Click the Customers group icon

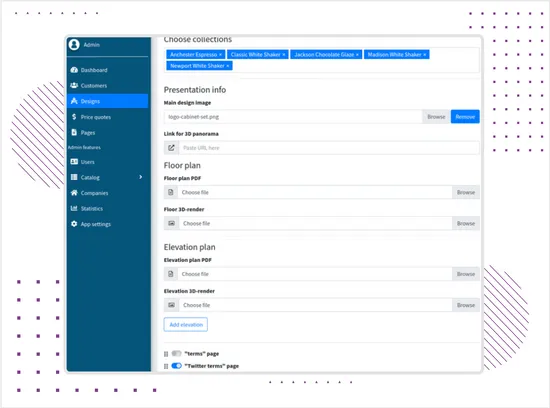[74, 85]
